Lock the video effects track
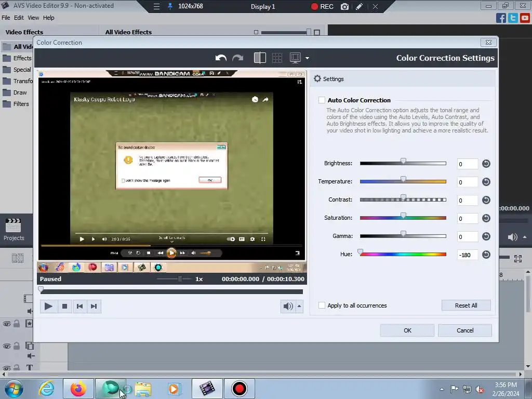Viewport: 532px width, 399px height. click(17, 323)
